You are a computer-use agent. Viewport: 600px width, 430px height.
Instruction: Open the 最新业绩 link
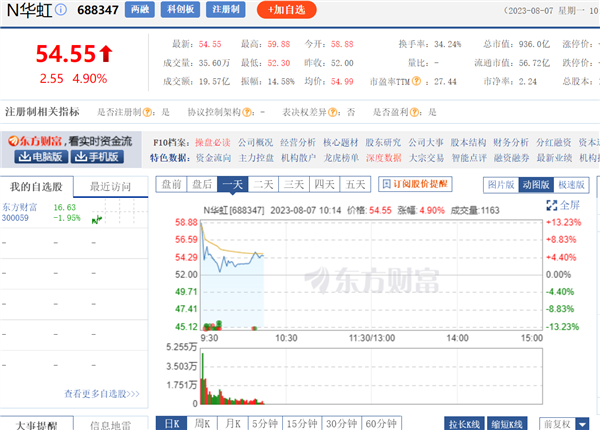coord(554,158)
